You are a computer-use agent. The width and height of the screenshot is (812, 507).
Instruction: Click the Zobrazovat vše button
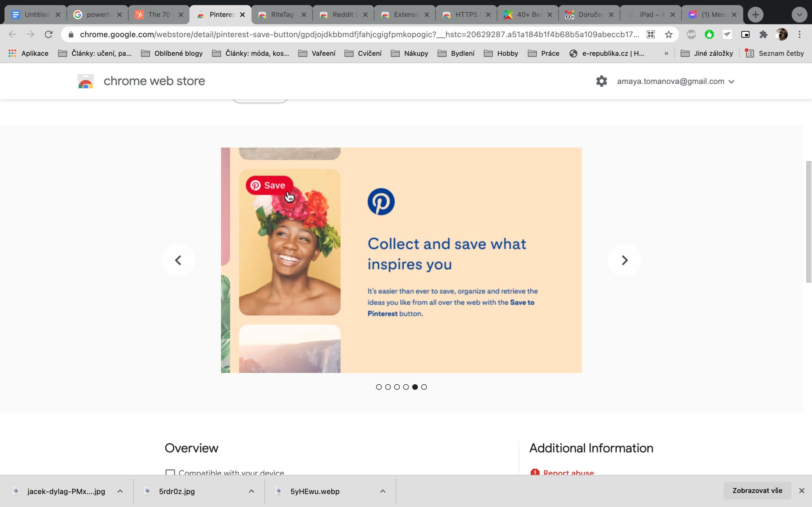tap(757, 490)
